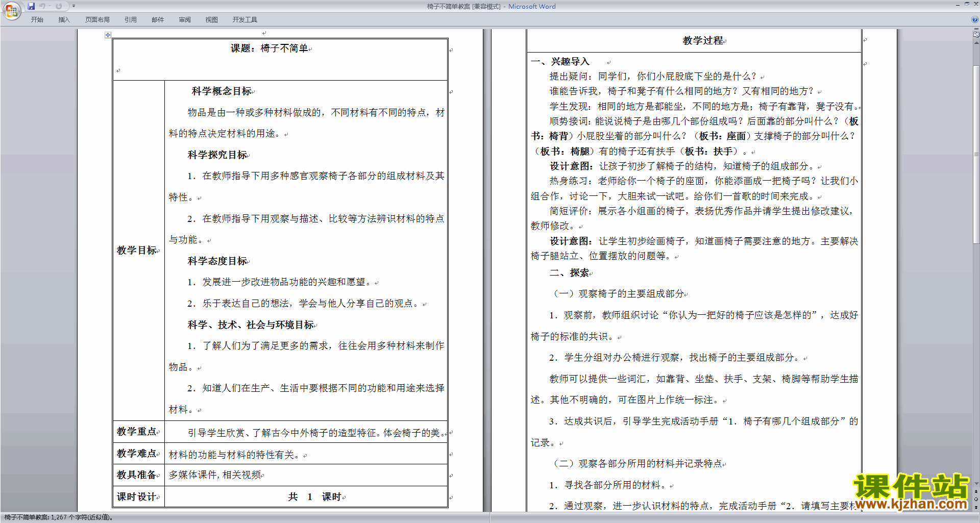Click the line （一）观察椅子的主要组成部分
The width and height of the screenshot is (980, 523).
click(x=618, y=294)
